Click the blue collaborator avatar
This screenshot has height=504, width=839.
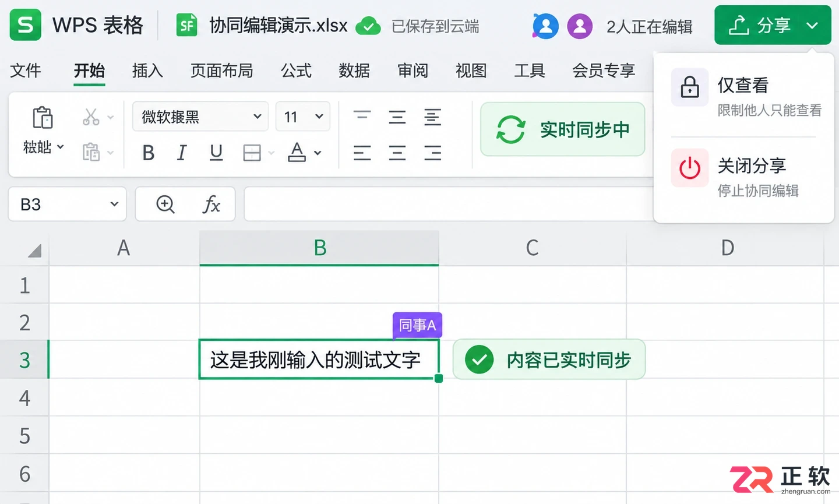[545, 26]
